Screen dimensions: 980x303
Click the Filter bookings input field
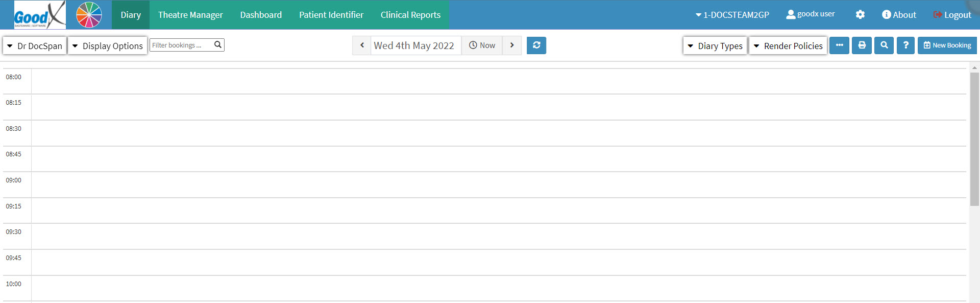[x=181, y=45]
